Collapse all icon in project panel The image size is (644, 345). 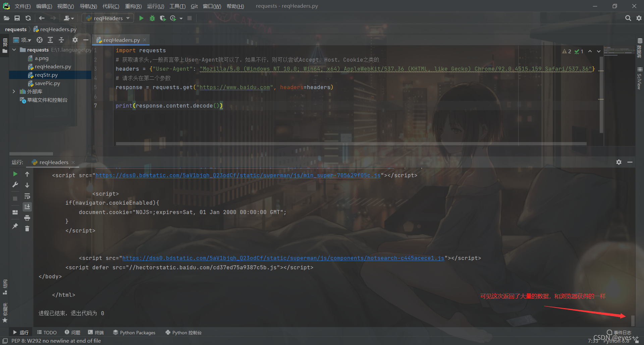coord(61,40)
